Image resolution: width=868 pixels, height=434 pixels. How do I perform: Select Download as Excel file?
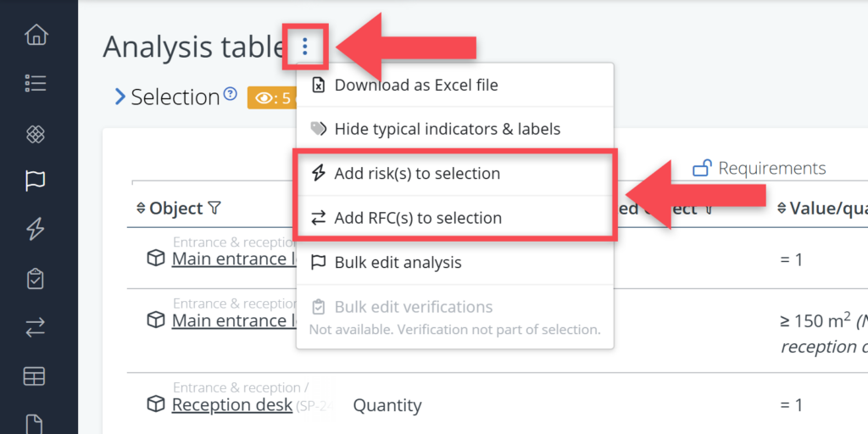415,85
